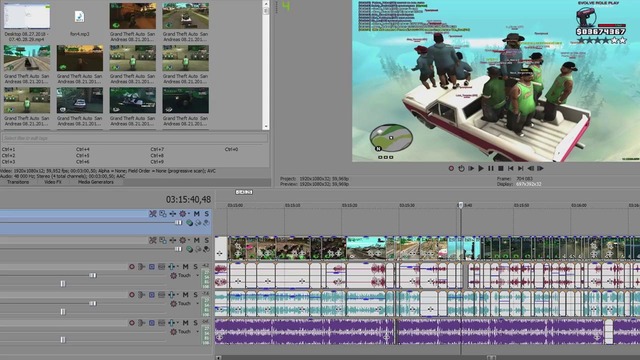
Task: Open automation settings gear on top video track
Action: click(x=182, y=213)
